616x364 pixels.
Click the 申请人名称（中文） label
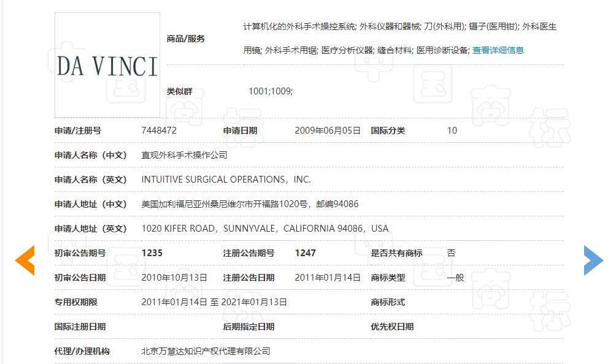[x=90, y=155]
